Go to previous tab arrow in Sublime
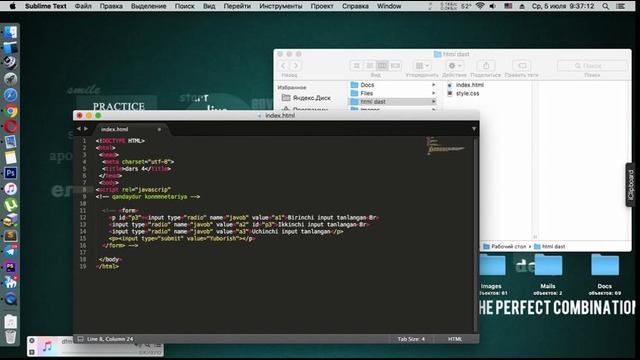 coord(78,129)
